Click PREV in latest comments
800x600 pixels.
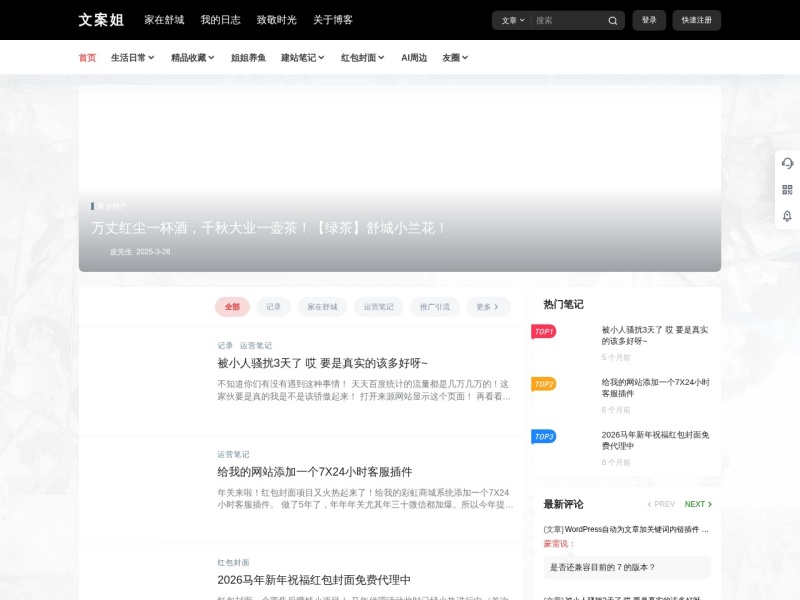(x=661, y=504)
